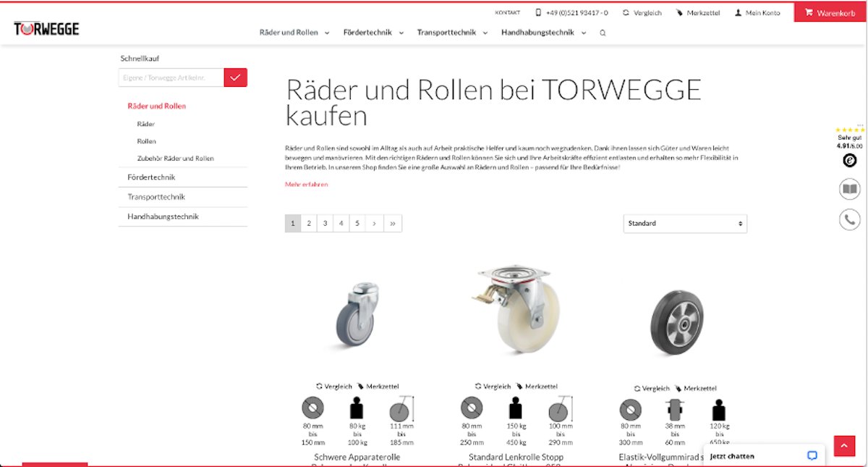Click the scroll-to-top red arrow button

coord(844,446)
